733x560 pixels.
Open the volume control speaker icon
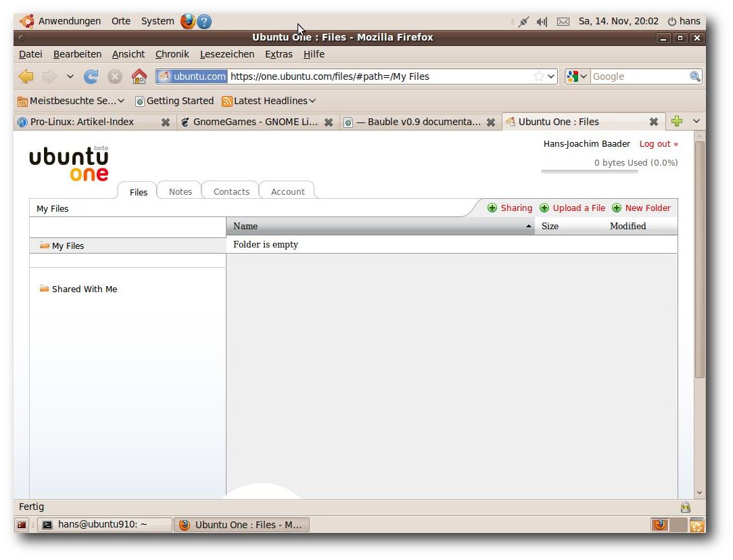542,22
